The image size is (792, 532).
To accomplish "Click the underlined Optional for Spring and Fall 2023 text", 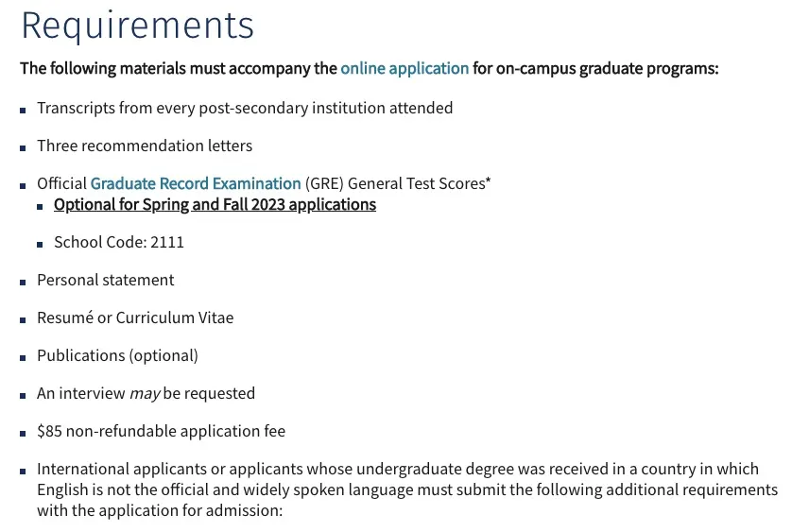I will (215, 204).
